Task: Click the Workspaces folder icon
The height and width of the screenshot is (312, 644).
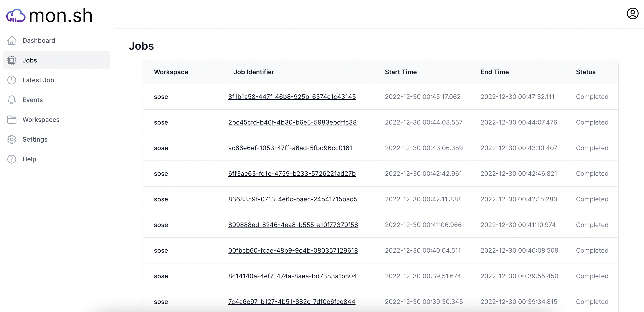Action: point(12,119)
